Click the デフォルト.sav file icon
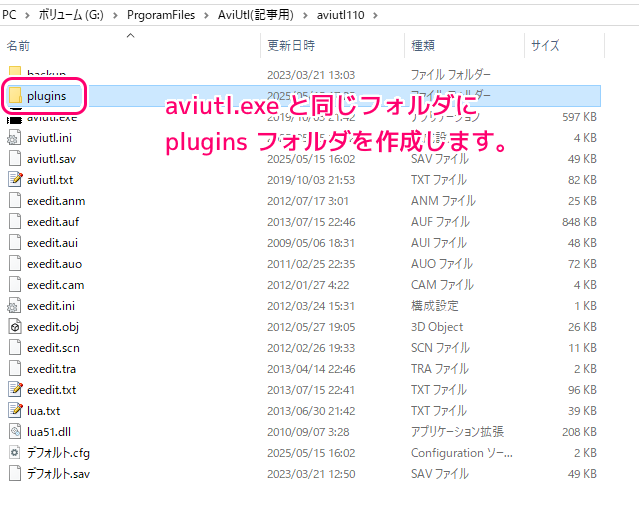 [x=15, y=474]
